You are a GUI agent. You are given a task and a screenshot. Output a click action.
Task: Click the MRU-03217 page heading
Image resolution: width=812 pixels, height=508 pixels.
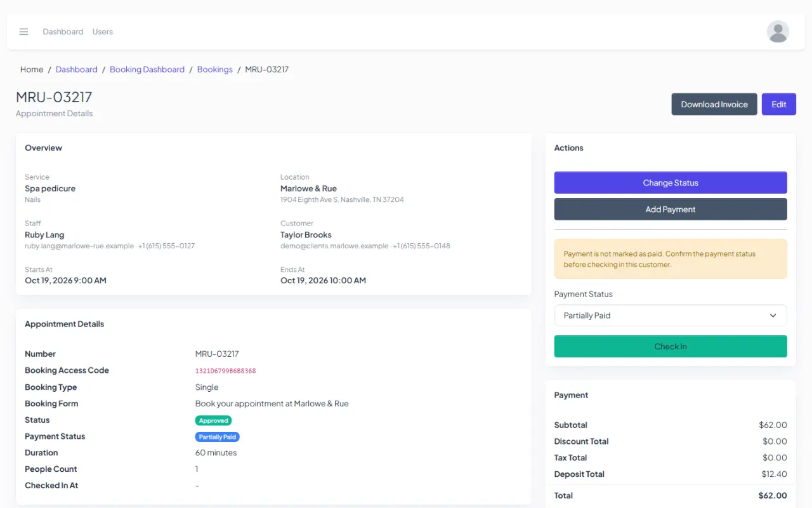tap(54, 97)
